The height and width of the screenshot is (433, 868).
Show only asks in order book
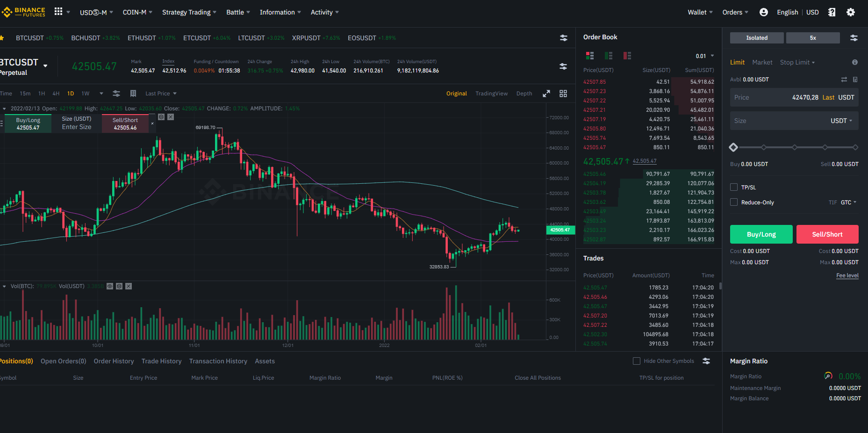(x=627, y=56)
